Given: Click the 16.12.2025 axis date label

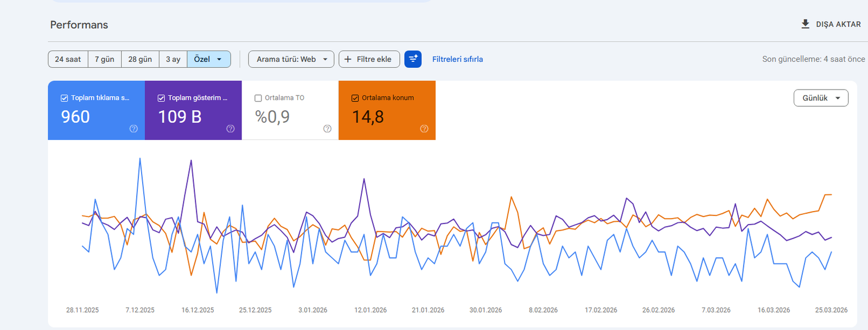Looking at the screenshot, I should coord(197,310).
